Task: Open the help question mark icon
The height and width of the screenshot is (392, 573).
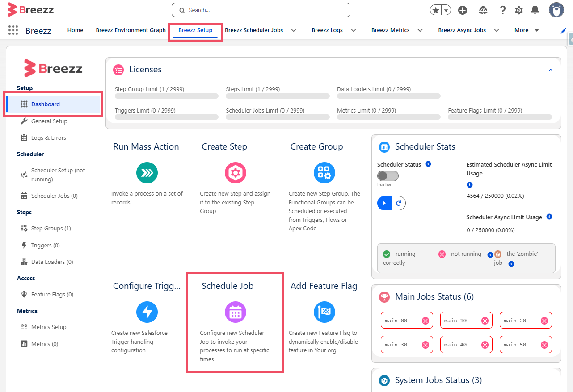Action: tap(502, 10)
